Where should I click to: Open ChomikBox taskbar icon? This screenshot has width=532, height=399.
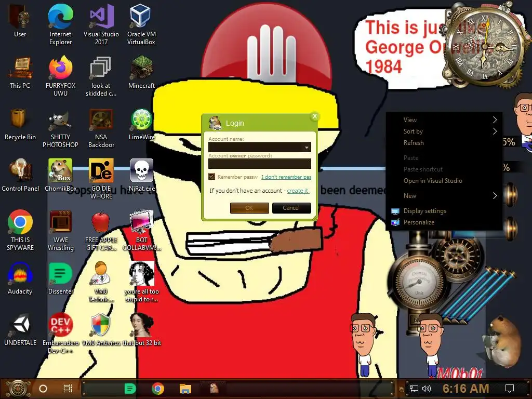[x=214, y=389]
